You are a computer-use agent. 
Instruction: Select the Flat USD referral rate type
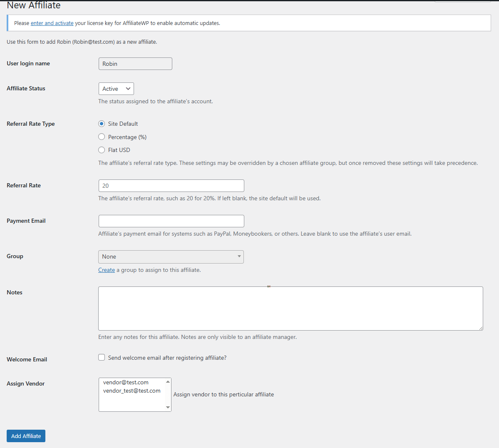pos(102,150)
